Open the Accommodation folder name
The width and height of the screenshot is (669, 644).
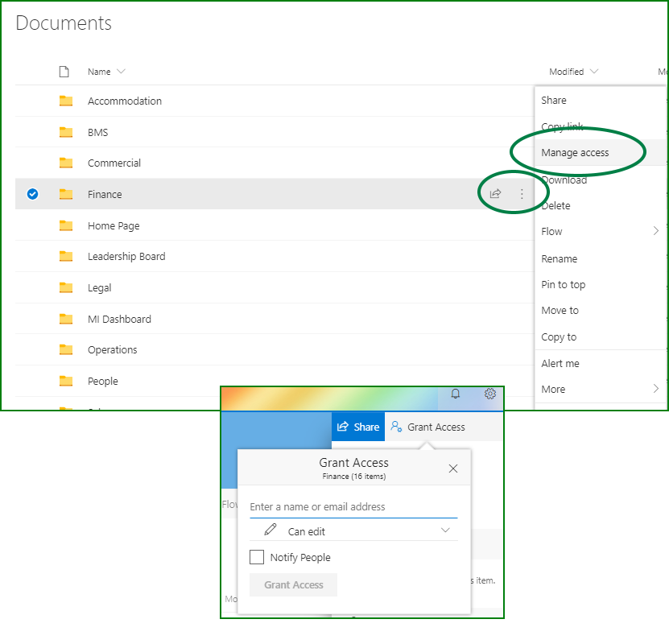point(125,101)
